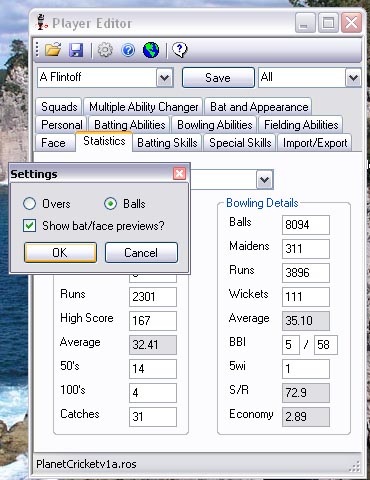Close the Settings dialog with red X

[179, 173]
